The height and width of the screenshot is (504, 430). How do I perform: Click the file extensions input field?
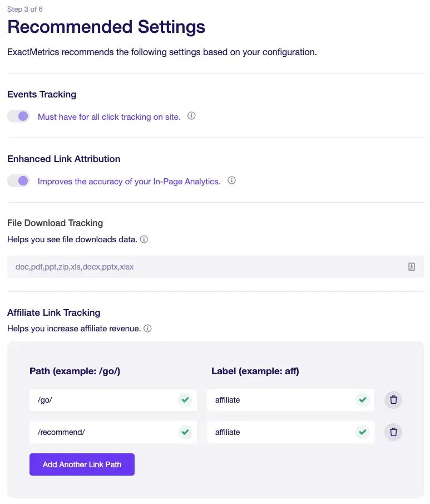pyautogui.click(x=206, y=267)
